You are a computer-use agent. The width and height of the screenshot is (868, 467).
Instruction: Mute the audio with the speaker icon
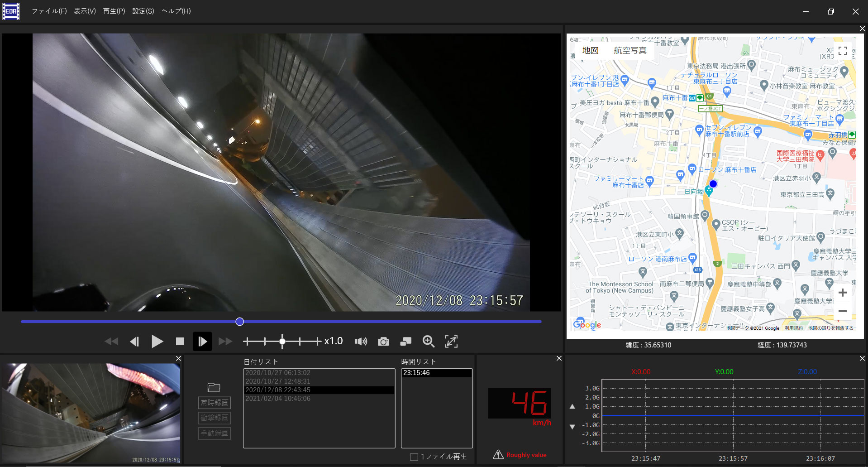(361, 342)
